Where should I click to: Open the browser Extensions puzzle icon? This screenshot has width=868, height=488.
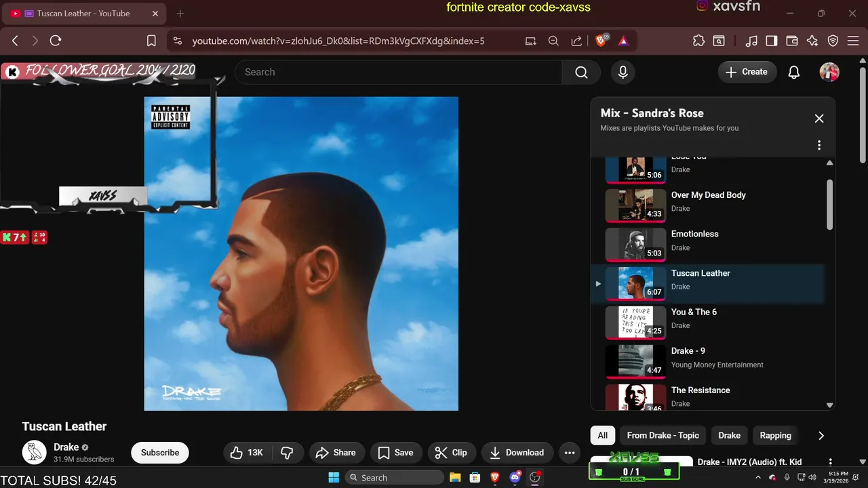(x=698, y=41)
